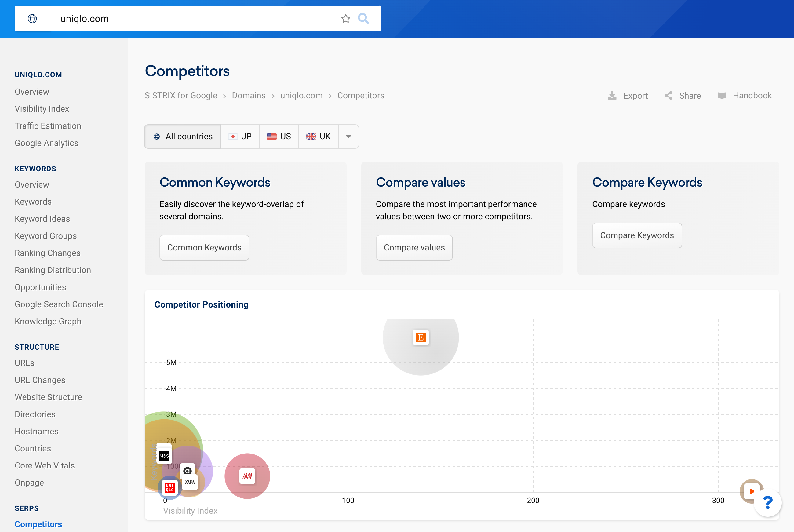Open Competitors under SERPS in the sidebar
Image resolution: width=794 pixels, height=532 pixels.
pyautogui.click(x=38, y=524)
